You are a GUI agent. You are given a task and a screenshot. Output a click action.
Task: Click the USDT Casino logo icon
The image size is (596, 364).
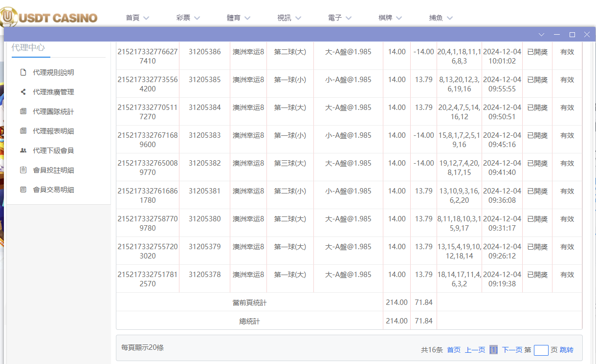pos(9,16)
